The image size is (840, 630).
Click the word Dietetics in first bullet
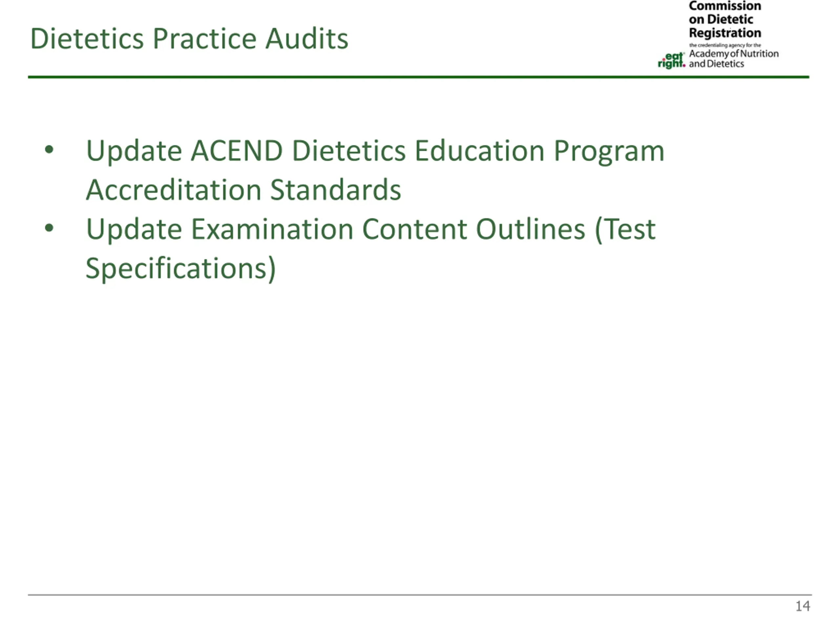(x=348, y=151)
